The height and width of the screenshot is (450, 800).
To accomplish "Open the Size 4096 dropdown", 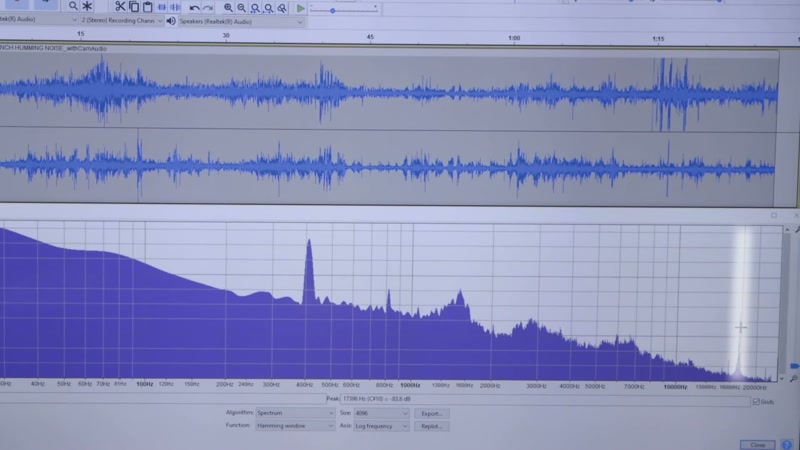I will 381,413.
